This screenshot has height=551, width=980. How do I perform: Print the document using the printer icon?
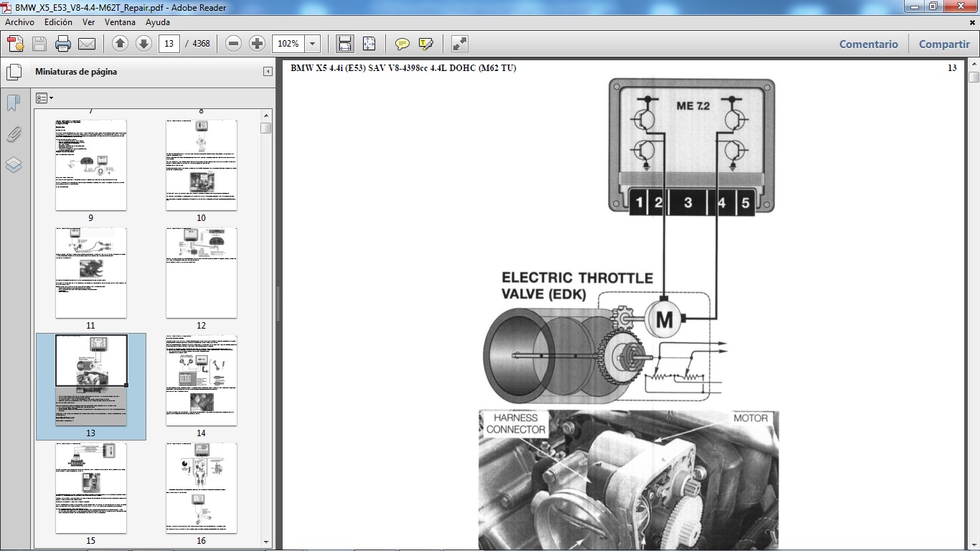pyautogui.click(x=63, y=44)
